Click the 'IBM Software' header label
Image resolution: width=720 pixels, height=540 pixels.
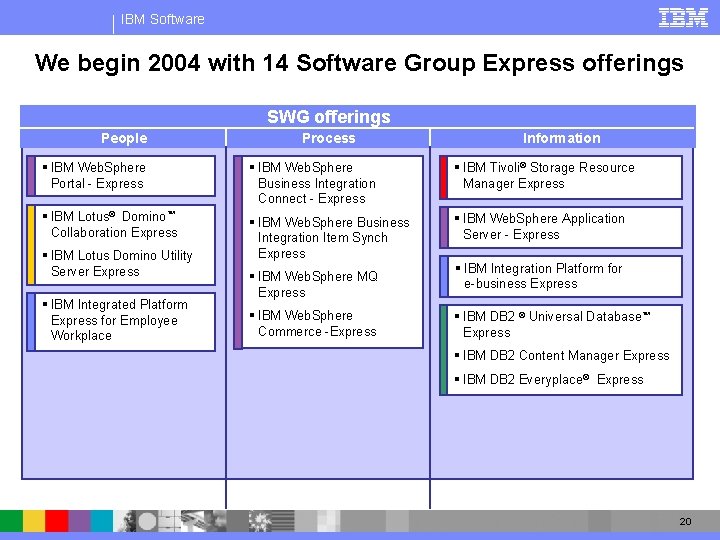(163, 19)
